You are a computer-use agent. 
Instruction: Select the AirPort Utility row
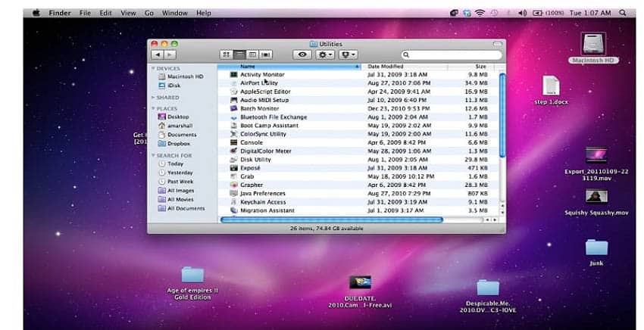(358, 83)
